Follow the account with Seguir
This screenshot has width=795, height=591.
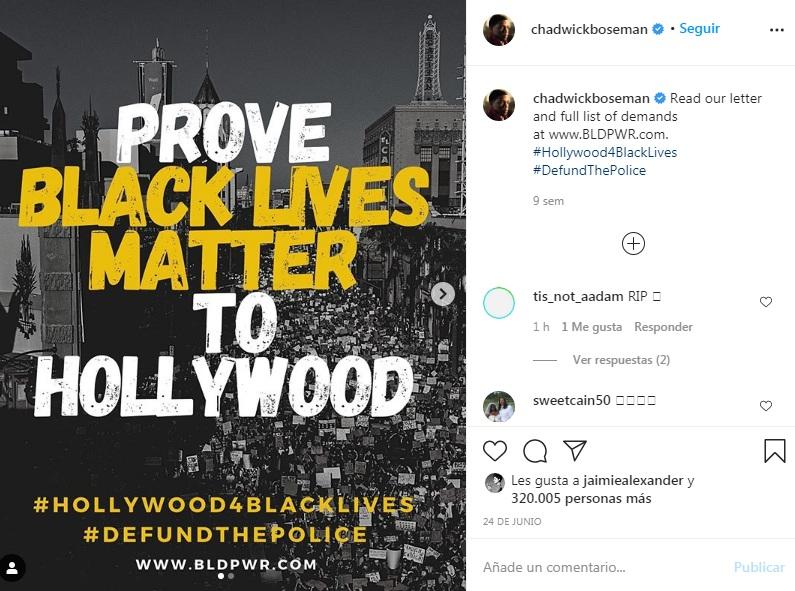[x=699, y=28]
